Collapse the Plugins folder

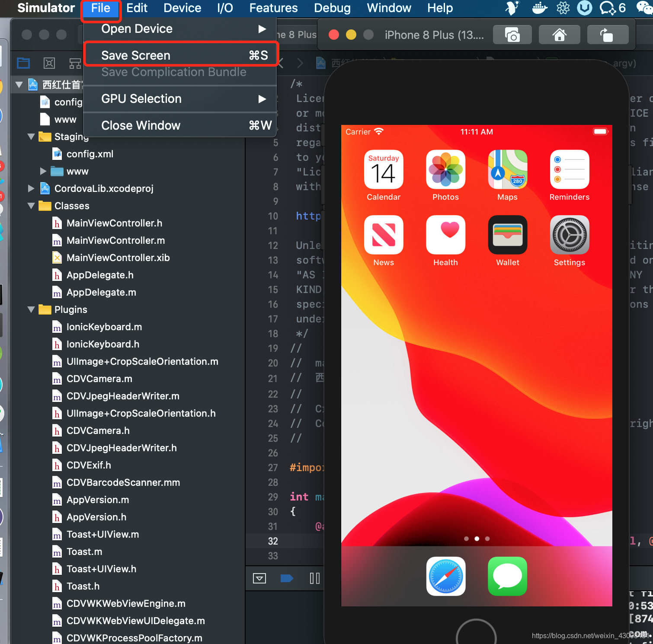pyautogui.click(x=31, y=309)
